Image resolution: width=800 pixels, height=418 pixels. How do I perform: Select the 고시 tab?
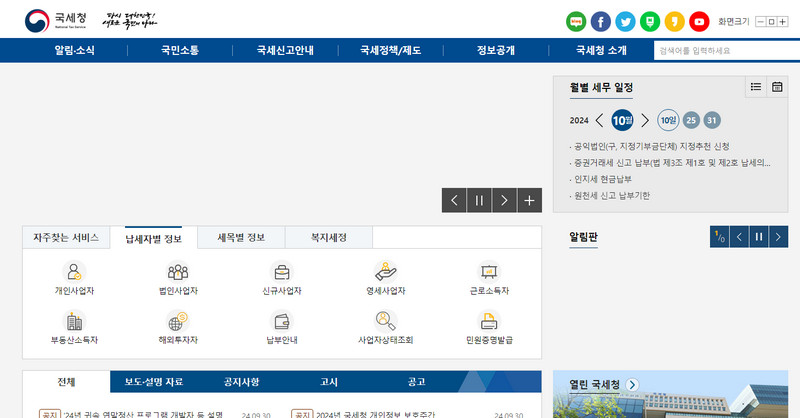(x=329, y=382)
